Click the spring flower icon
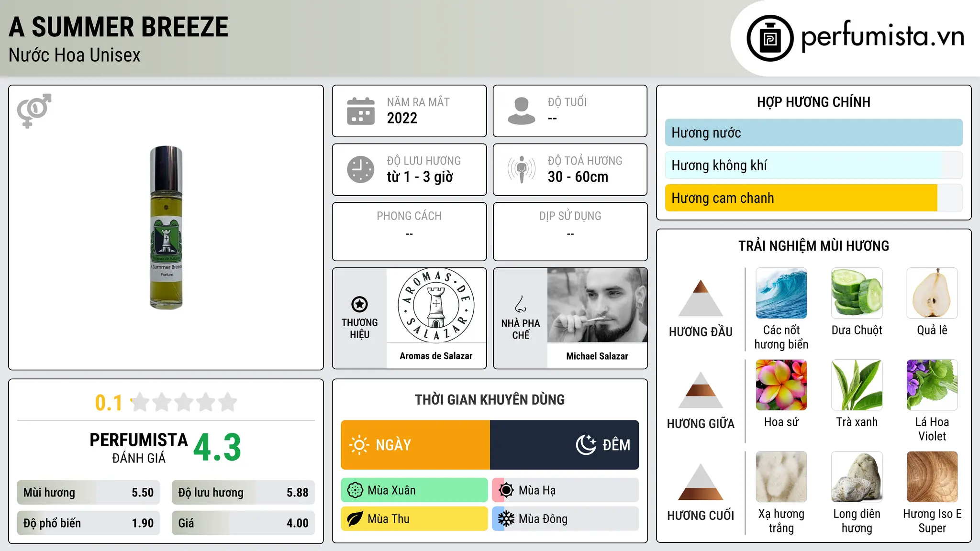 355,490
